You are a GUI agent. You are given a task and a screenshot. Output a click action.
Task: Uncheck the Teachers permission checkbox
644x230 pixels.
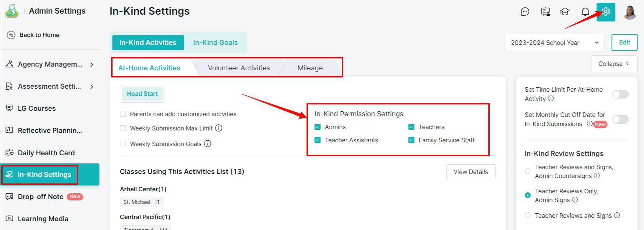[411, 127]
